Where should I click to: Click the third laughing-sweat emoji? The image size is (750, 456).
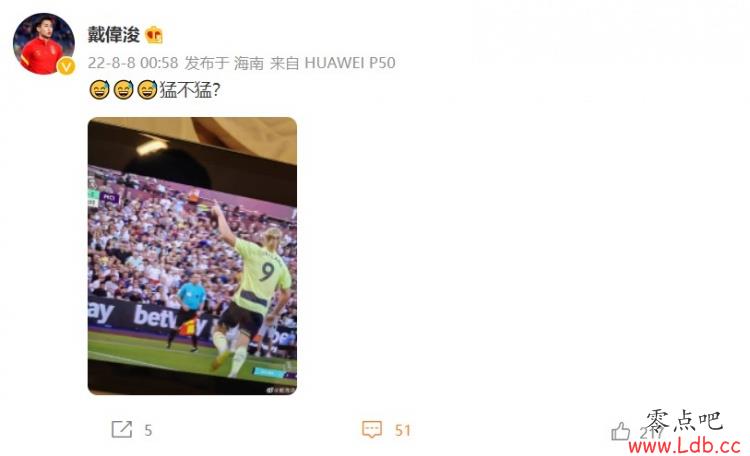(147, 89)
